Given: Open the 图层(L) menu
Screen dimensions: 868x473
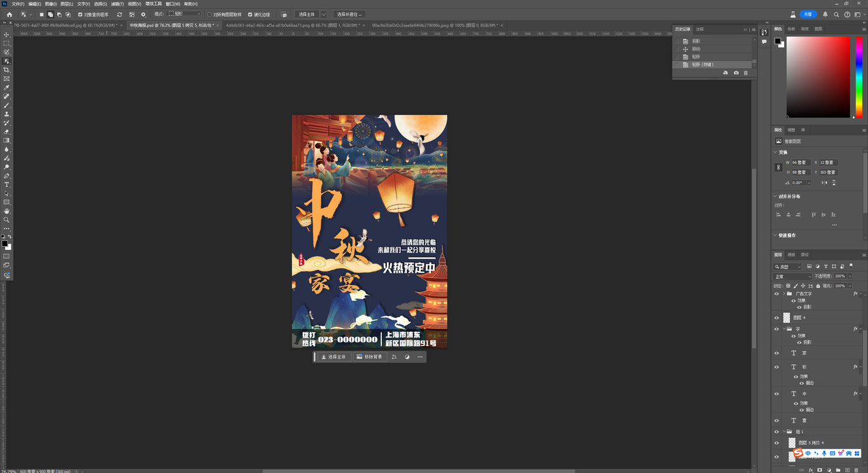Looking at the screenshot, I should point(67,4).
